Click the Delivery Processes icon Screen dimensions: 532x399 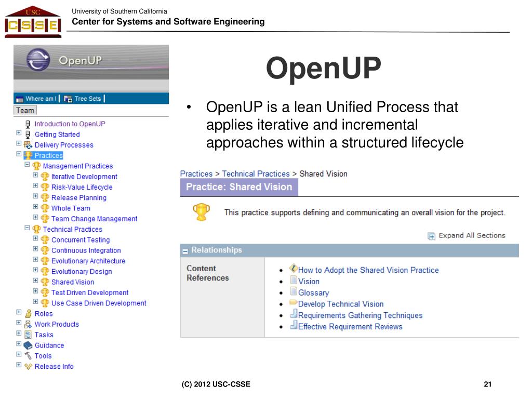[28, 145]
